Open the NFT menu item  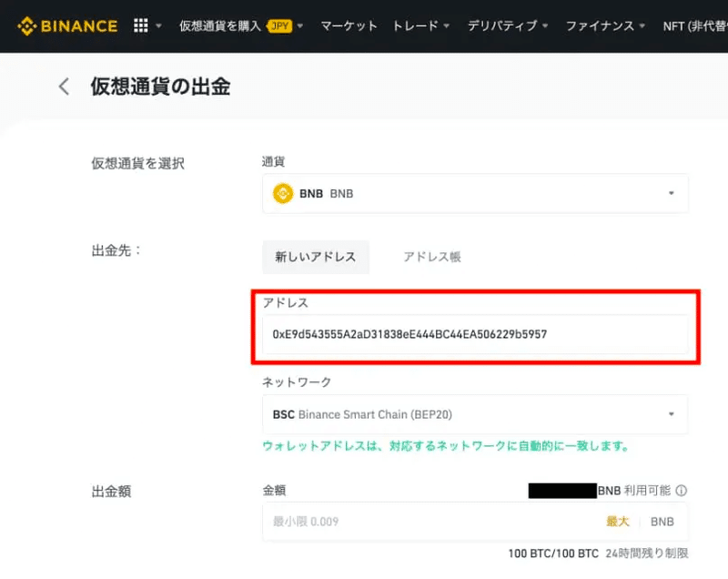coord(695,26)
